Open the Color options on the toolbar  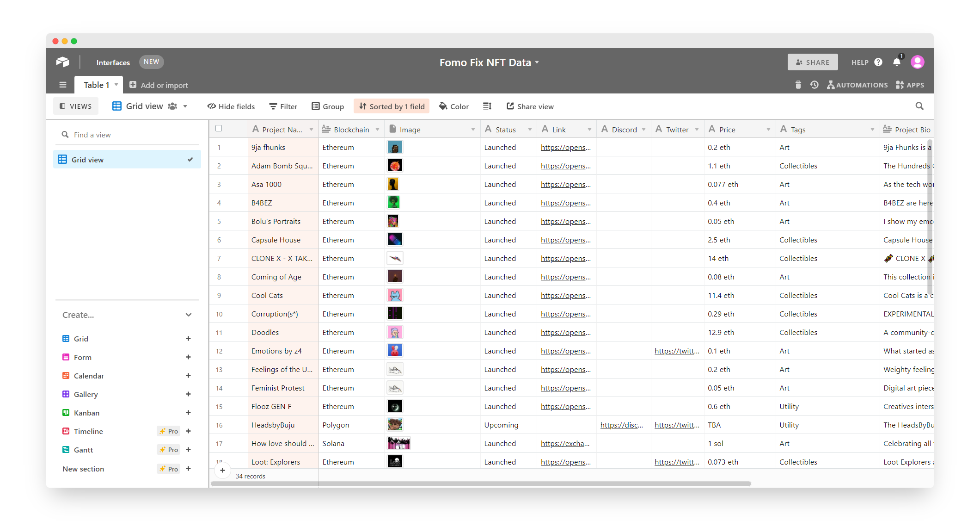[x=453, y=106]
